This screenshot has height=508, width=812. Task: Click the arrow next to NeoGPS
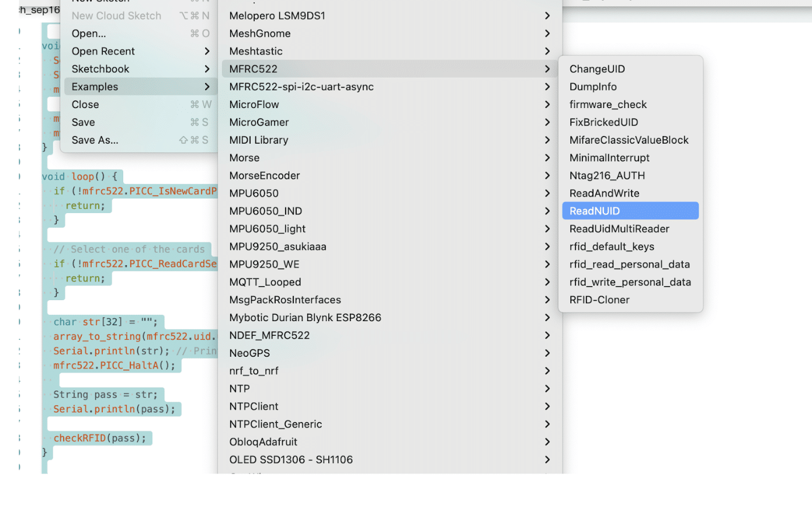[x=547, y=353]
